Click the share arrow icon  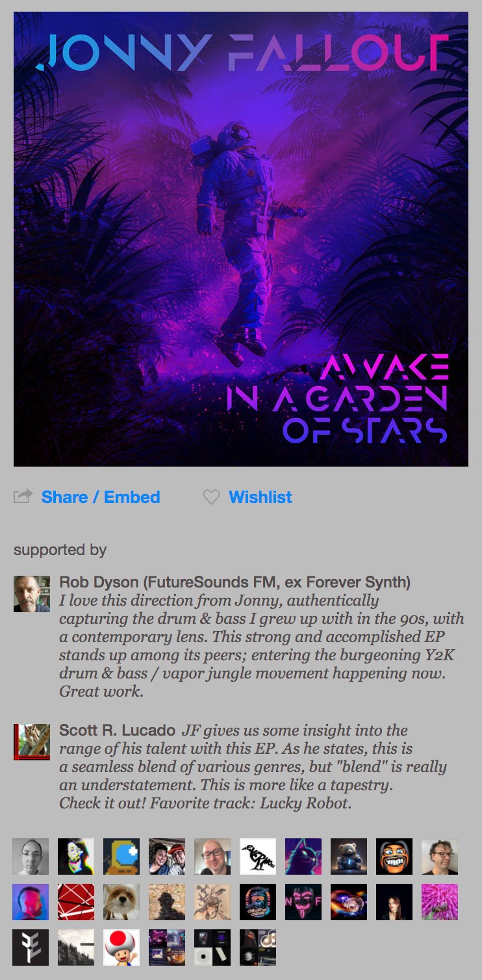[23, 497]
